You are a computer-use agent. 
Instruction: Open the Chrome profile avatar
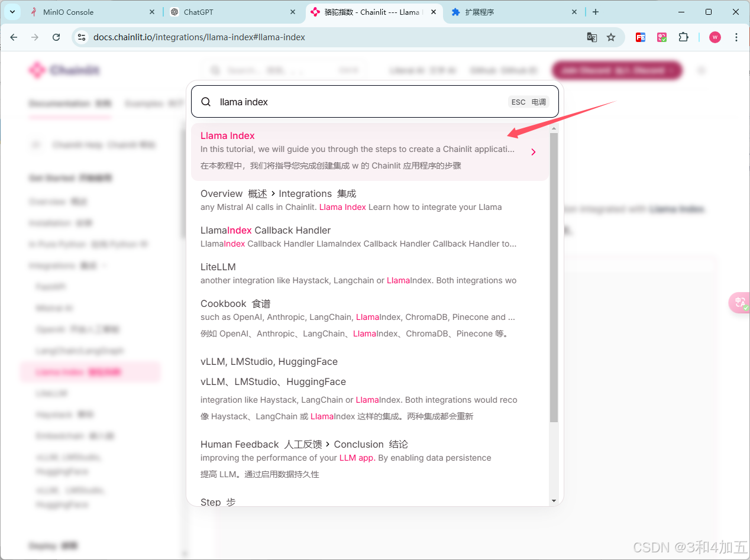tap(715, 37)
